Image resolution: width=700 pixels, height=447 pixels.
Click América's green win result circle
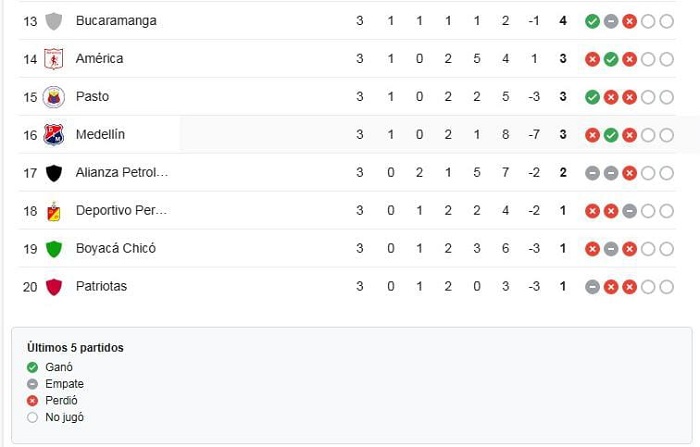click(611, 59)
